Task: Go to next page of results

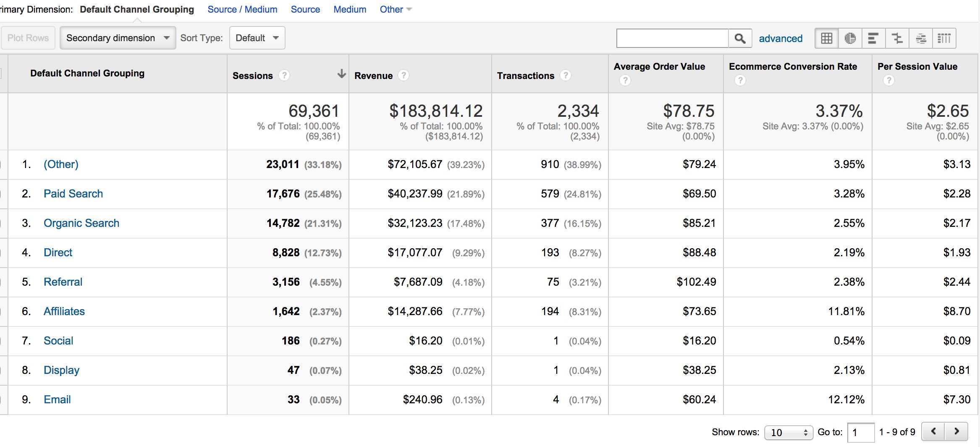Action: (956, 431)
